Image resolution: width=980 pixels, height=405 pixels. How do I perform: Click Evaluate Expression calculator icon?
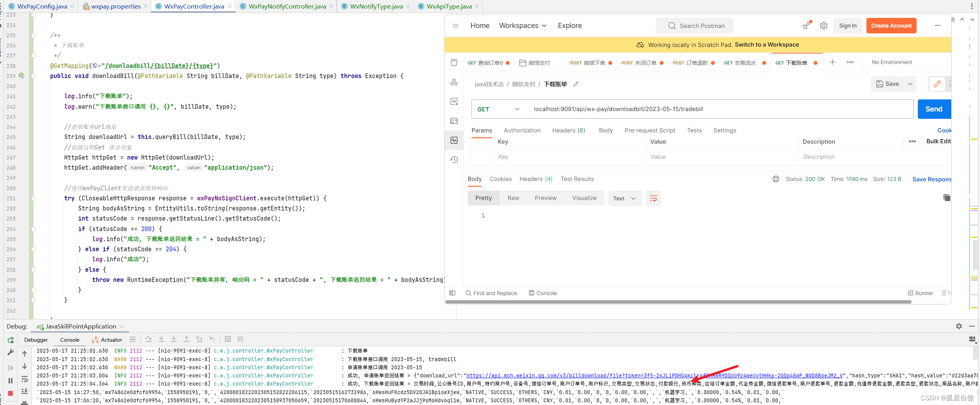(x=228, y=339)
